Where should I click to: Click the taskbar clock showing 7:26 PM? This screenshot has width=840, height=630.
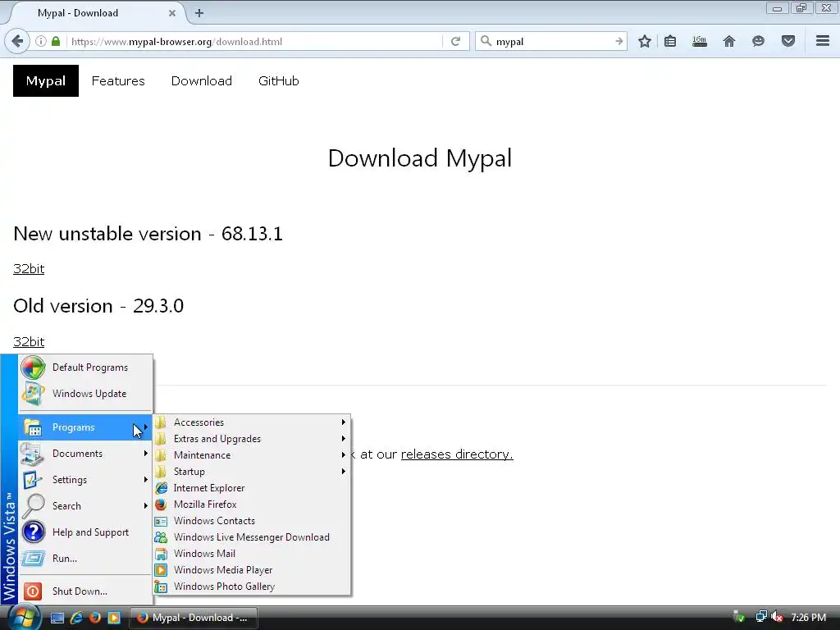click(808, 618)
